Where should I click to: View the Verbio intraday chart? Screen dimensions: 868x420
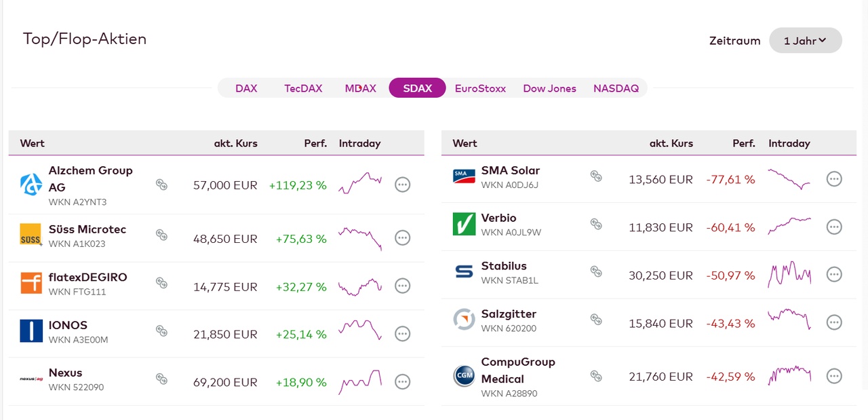(789, 226)
